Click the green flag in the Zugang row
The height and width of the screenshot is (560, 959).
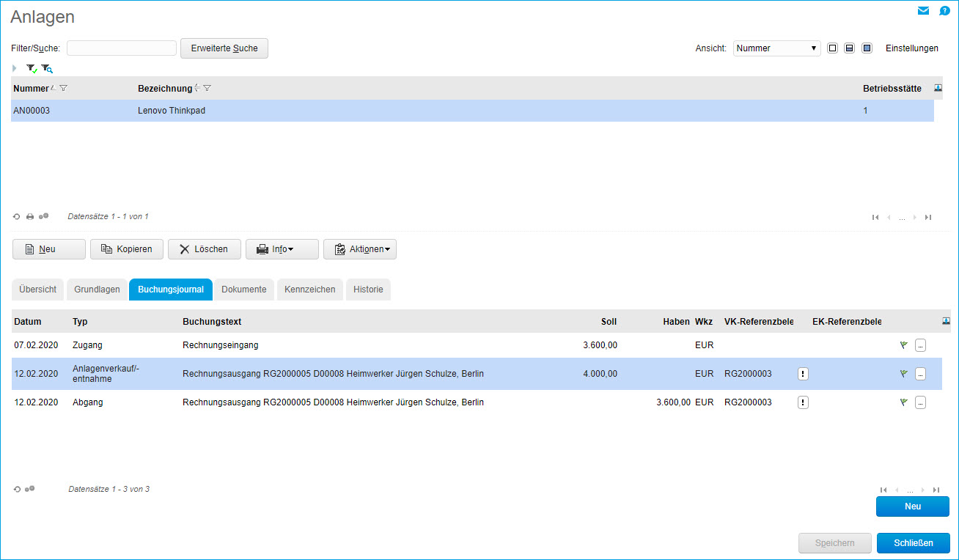click(x=904, y=345)
